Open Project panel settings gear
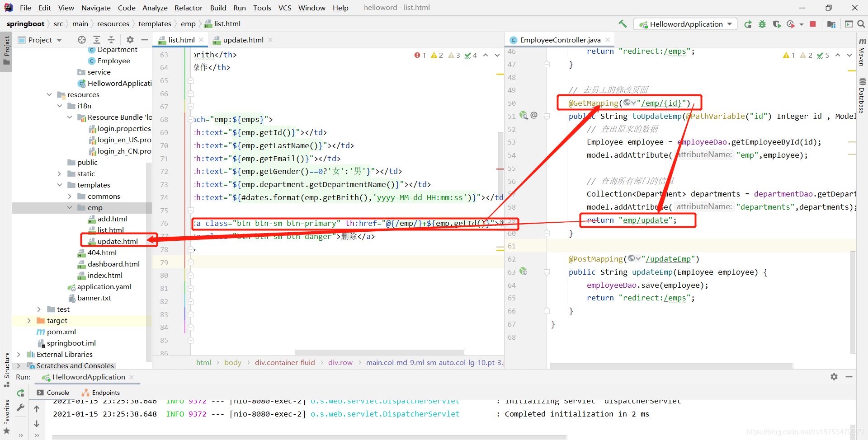The image size is (868, 440). click(130, 40)
